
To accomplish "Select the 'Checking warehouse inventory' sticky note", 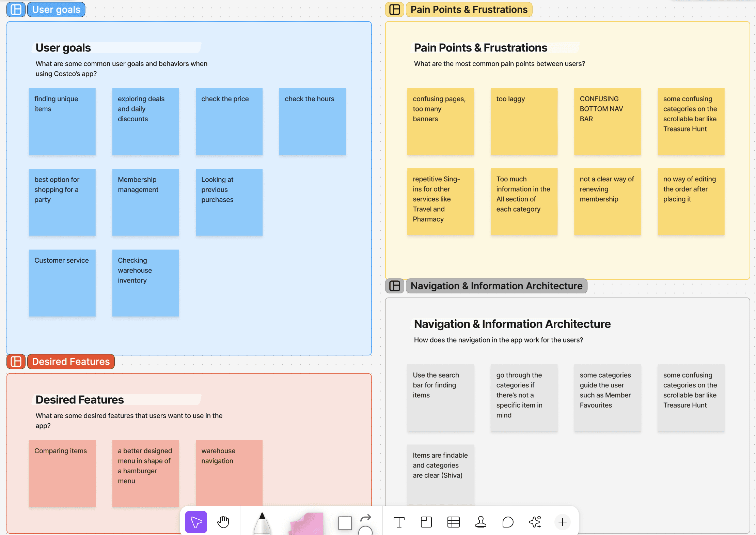I will point(146,283).
